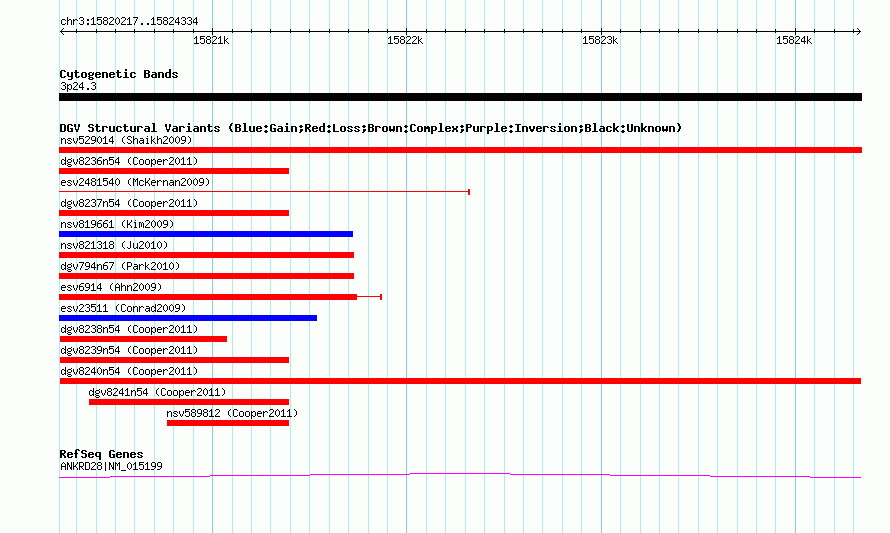Select the dgv8236n54 (Cooper2011) label
The image size is (890, 533).
(129, 161)
